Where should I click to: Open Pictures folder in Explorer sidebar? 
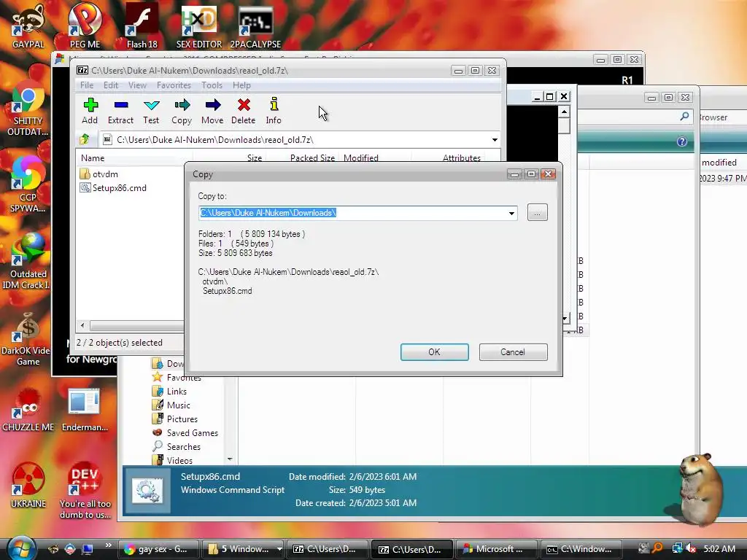tap(175, 419)
